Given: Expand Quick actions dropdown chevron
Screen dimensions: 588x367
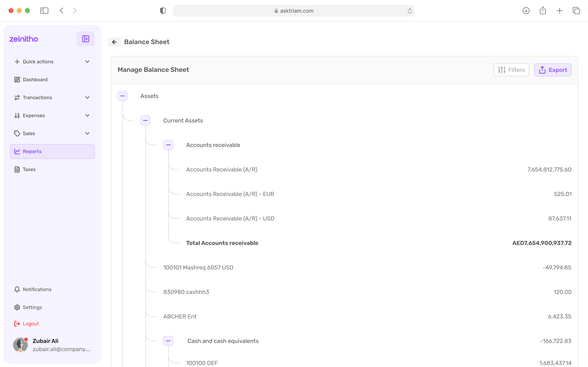Looking at the screenshot, I should click(87, 62).
